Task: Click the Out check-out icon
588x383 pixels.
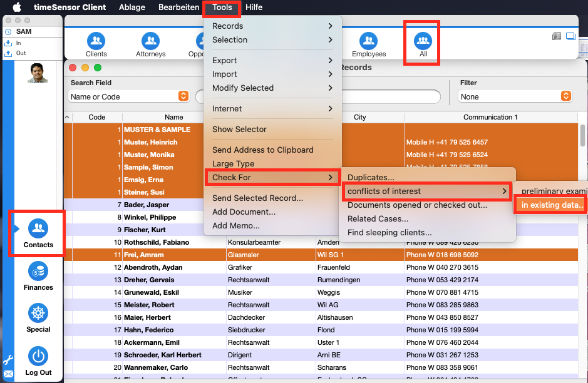Action: coord(8,54)
